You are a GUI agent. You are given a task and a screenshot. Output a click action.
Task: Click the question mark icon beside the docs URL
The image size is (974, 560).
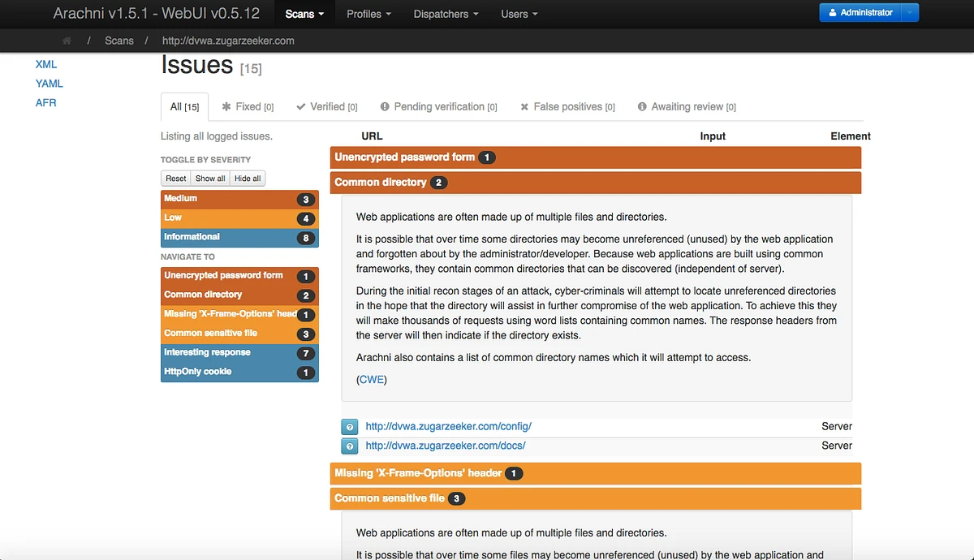pyautogui.click(x=349, y=446)
